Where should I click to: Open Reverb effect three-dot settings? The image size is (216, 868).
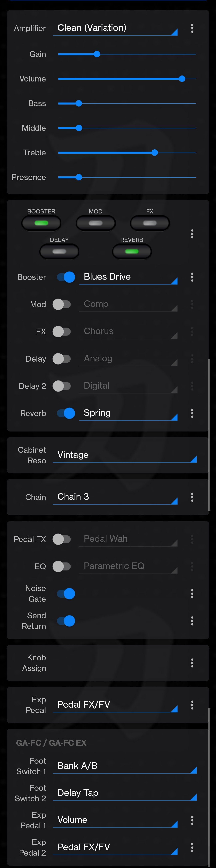click(x=192, y=413)
